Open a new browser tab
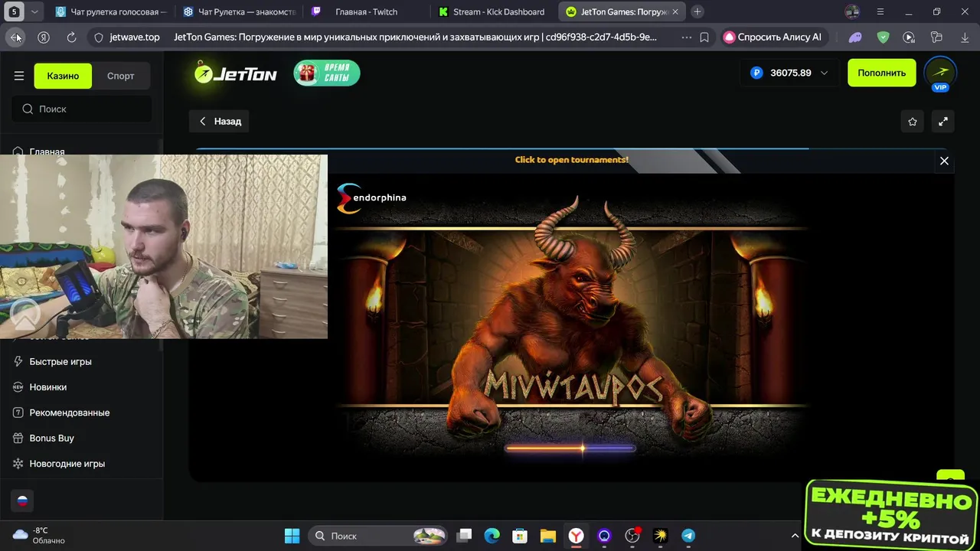Viewport: 980px width, 551px height. (x=697, y=11)
